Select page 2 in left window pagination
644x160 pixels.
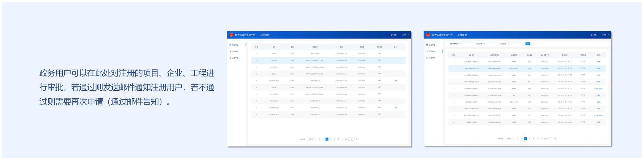[x=327, y=139]
